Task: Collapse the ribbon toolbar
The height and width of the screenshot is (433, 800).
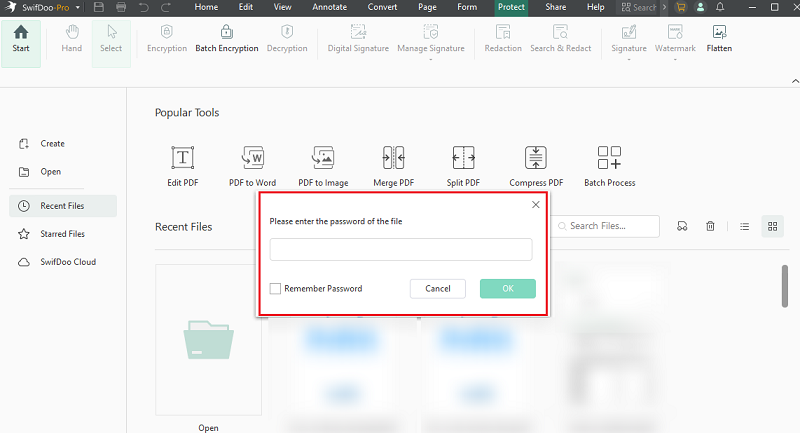Action: 795,81
